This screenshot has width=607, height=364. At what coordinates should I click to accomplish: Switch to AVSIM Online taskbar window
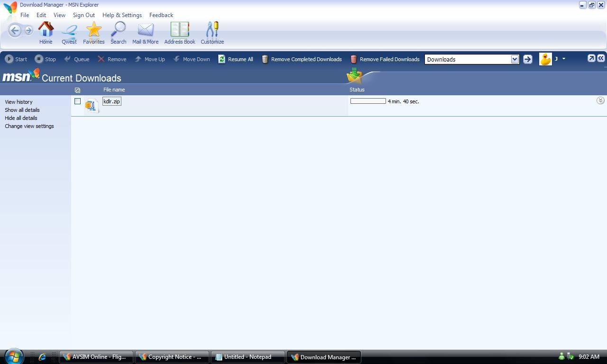(96, 357)
